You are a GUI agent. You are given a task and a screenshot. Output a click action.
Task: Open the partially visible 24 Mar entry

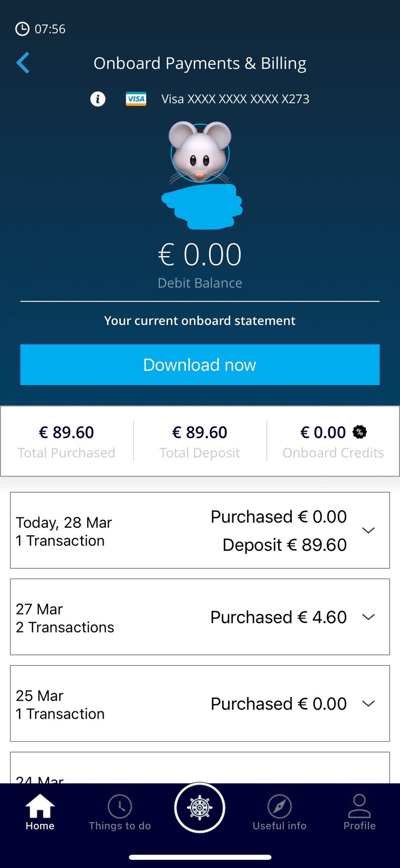coord(200,768)
